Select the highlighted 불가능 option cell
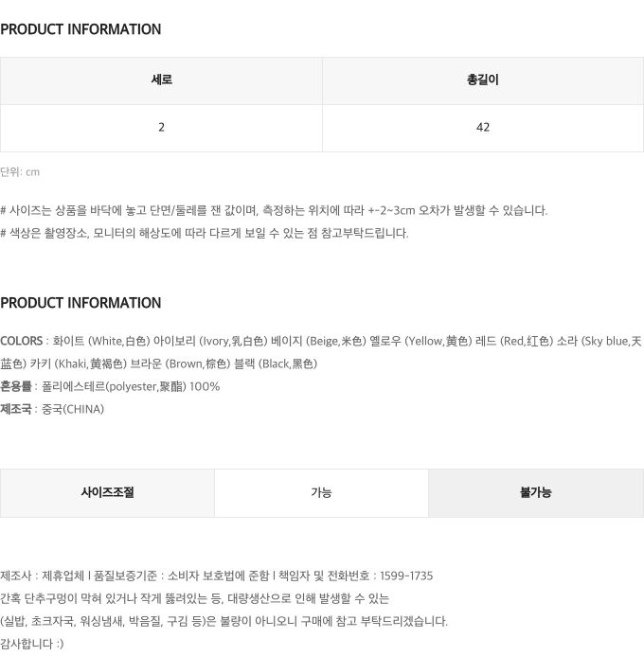This screenshot has height=656, width=644. (x=536, y=493)
